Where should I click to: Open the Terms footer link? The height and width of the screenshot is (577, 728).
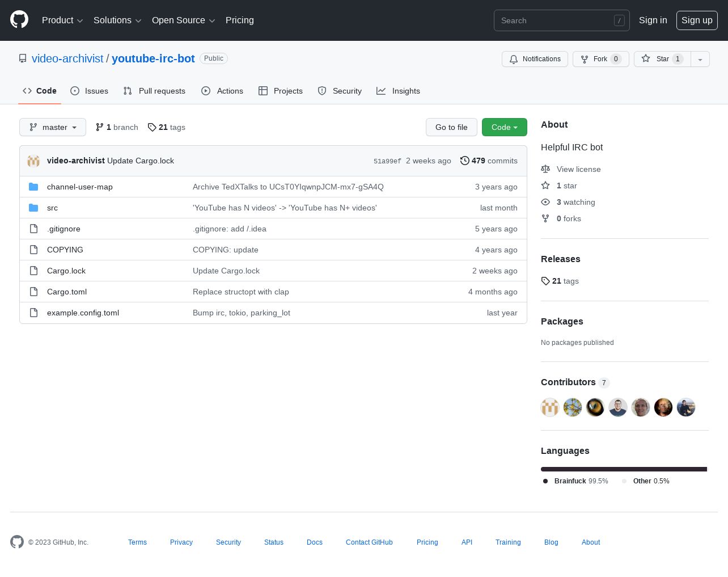point(137,542)
